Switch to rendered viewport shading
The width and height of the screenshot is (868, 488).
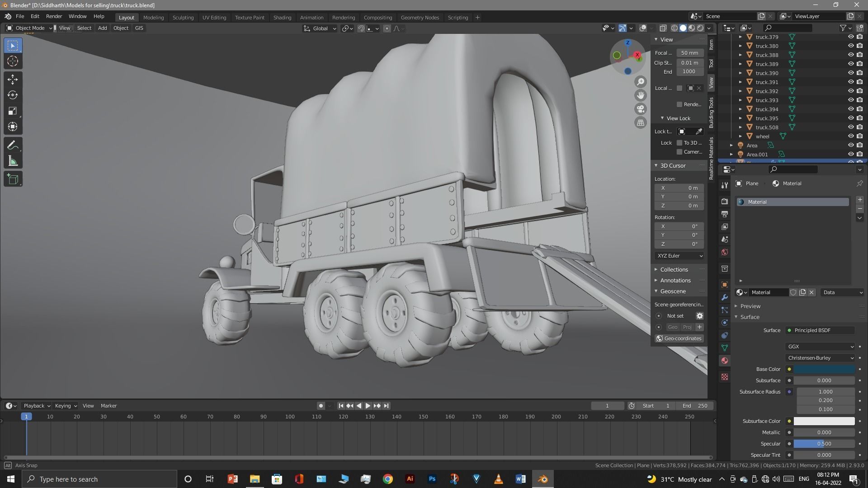pyautogui.click(x=700, y=28)
